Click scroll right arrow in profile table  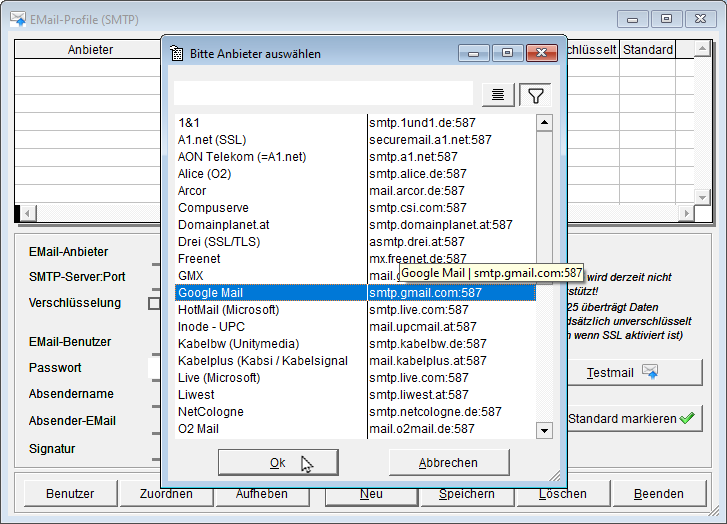pos(687,213)
